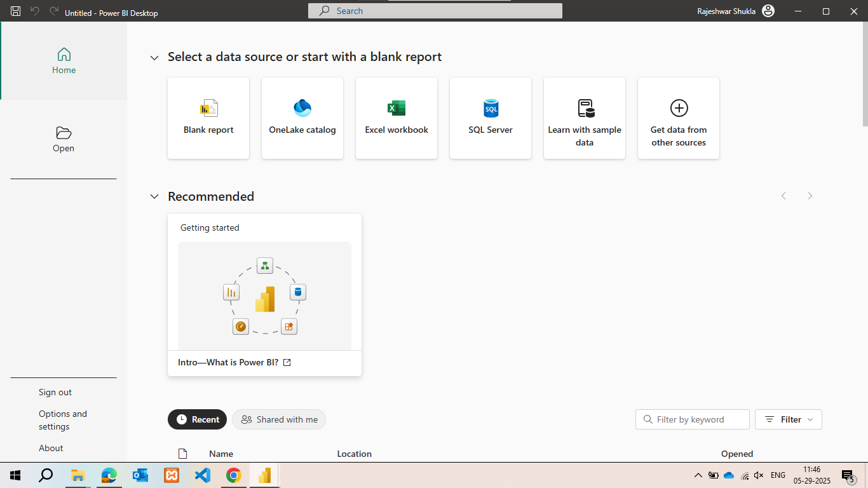Open Learn with sample data
Screen dimensions: 868x488
coord(585,118)
